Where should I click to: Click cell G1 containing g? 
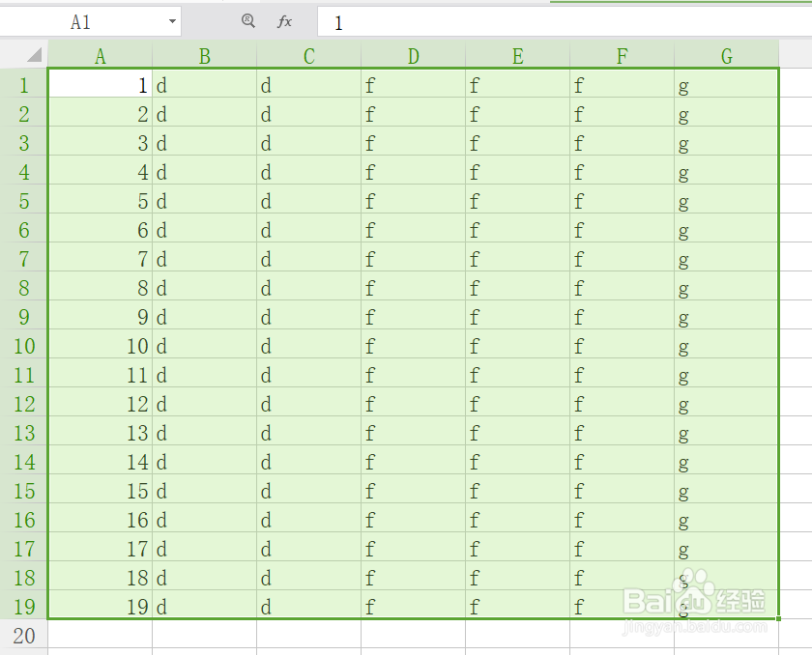click(727, 83)
